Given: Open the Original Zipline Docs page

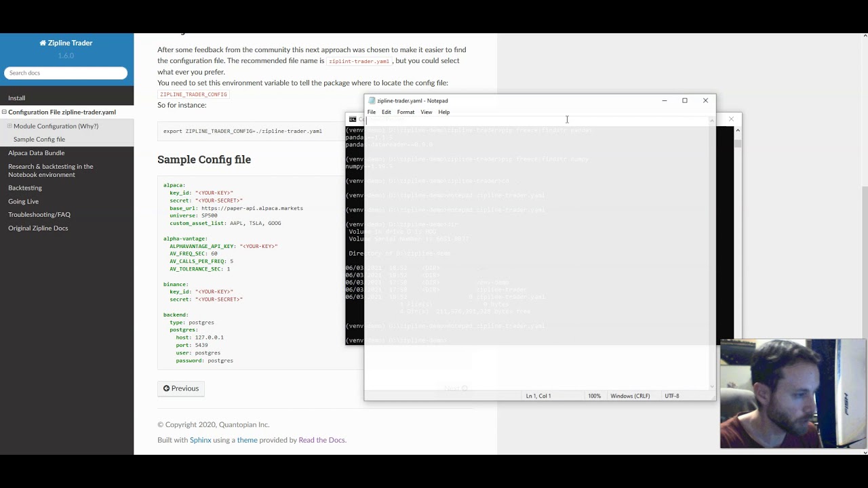Looking at the screenshot, I should click(x=38, y=228).
